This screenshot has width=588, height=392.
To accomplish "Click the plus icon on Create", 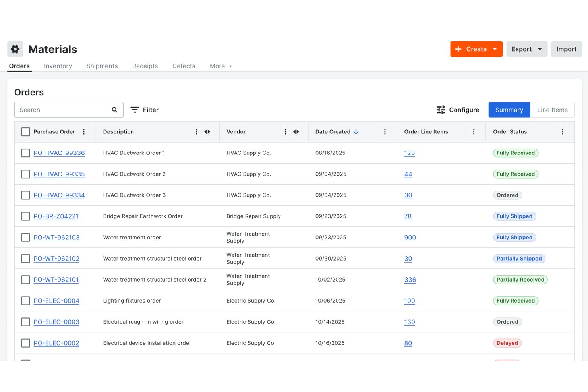I will (x=458, y=49).
